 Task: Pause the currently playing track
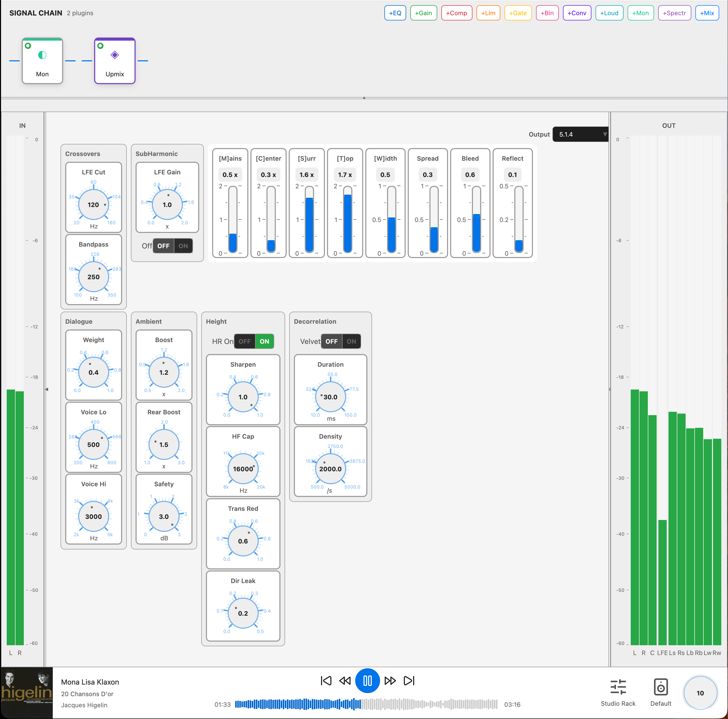pyautogui.click(x=367, y=680)
